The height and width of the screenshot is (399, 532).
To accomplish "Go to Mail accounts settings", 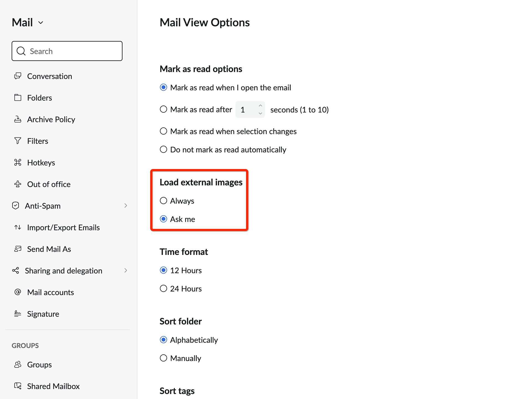I will (50, 292).
